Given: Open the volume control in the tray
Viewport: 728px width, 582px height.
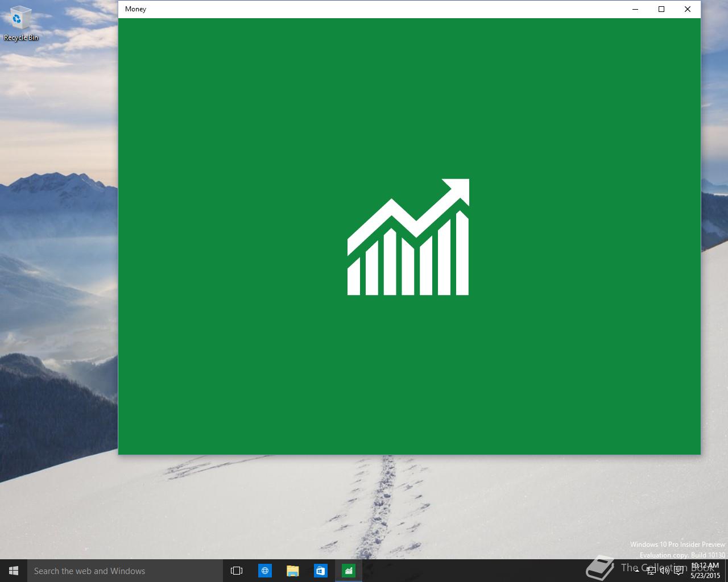Looking at the screenshot, I should tap(664, 571).
